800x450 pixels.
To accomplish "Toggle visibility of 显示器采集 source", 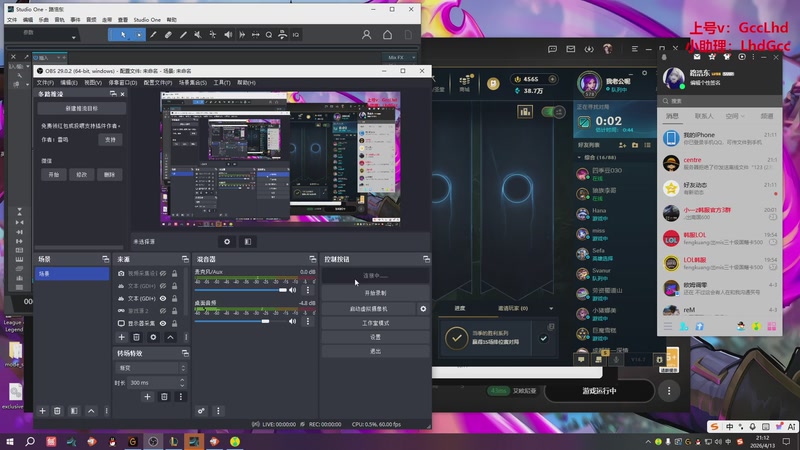I will [x=163, y=324].
